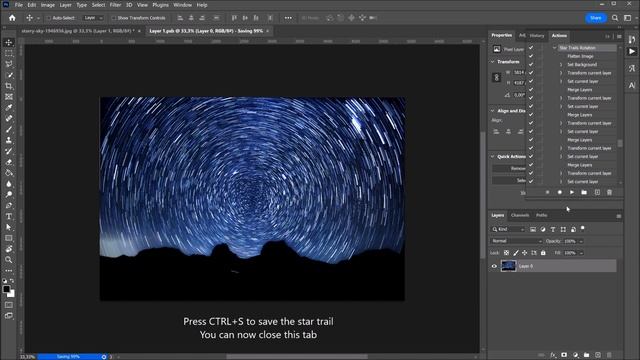Open the Fill percentage dropdown
This screenshot has height=360, width=640.
(581, 253)
